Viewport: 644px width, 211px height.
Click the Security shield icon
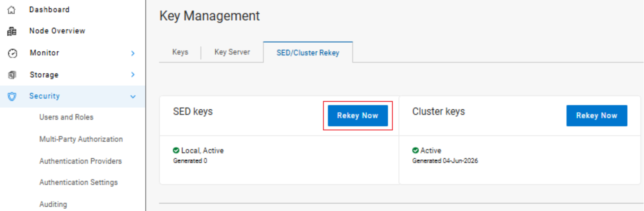click(x=12, y=97)
